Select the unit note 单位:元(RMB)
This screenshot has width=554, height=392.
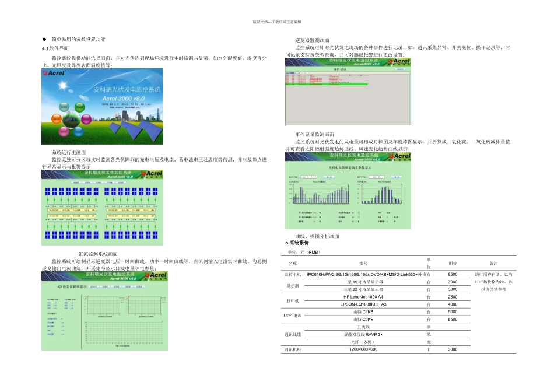tap(304, 253)
